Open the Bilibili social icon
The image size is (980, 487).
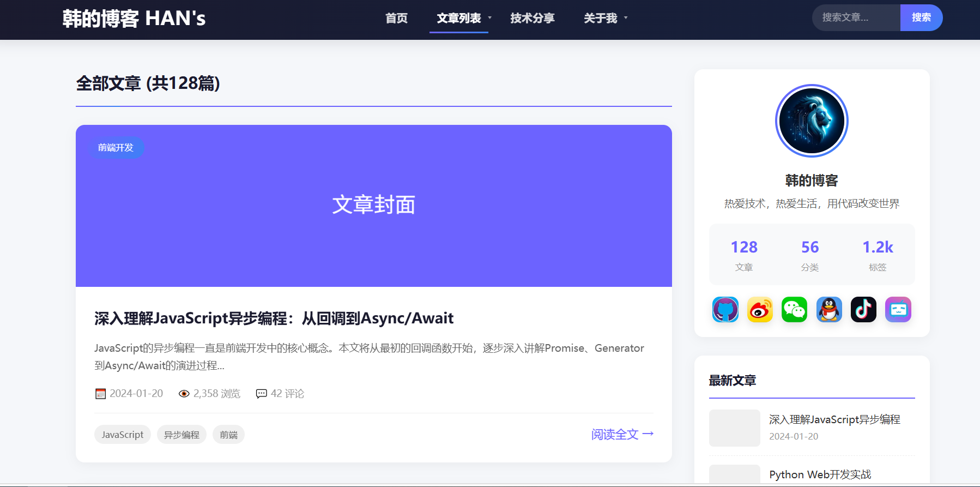(x=898, y=310)
